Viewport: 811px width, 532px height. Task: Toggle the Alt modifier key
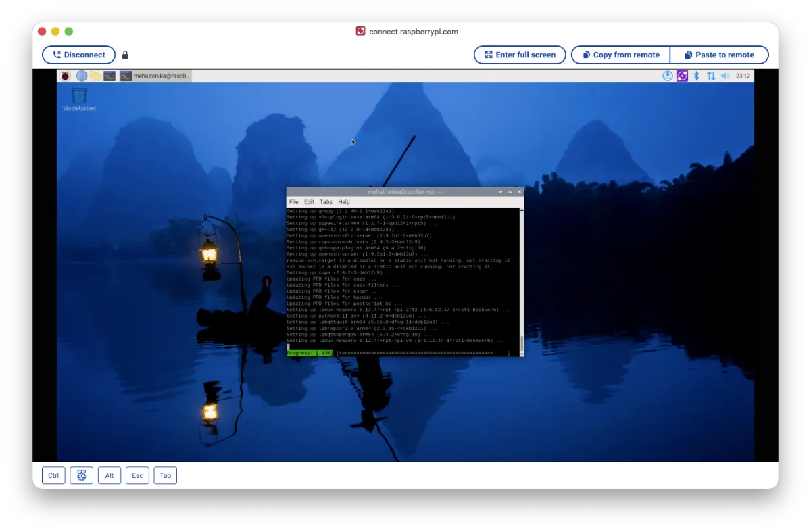(109, 475)
